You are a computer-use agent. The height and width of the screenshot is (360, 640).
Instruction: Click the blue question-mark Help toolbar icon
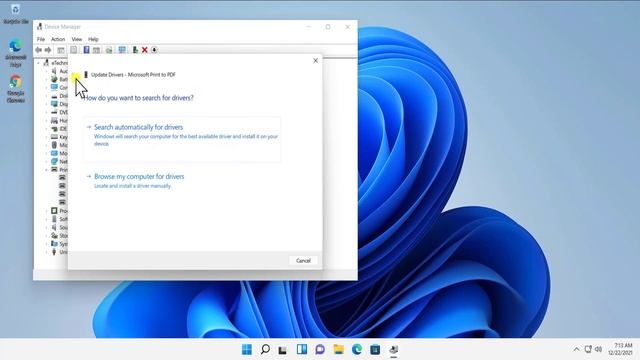click(86, 50)
